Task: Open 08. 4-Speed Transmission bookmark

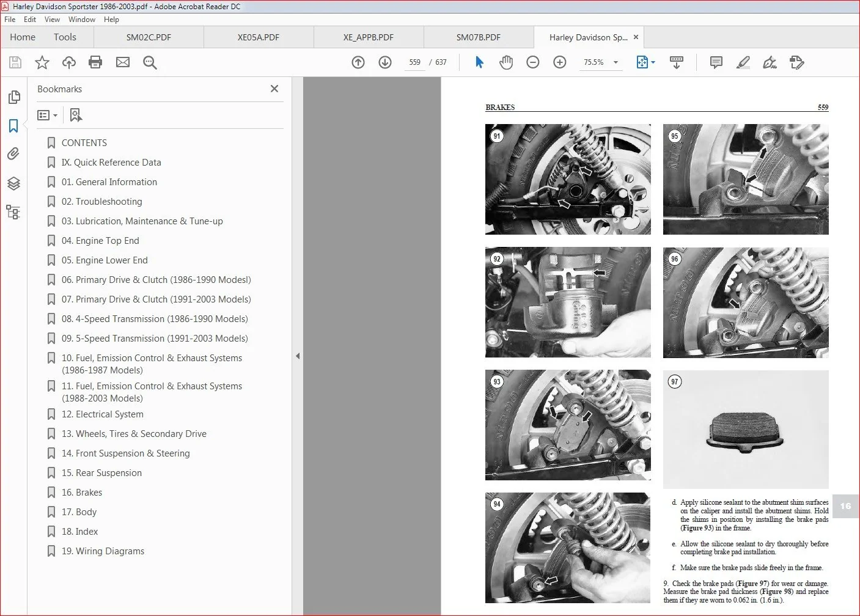Action: coord(155,319)
